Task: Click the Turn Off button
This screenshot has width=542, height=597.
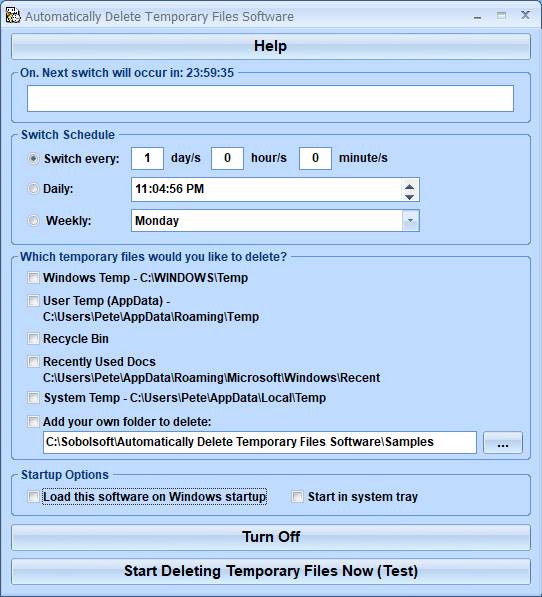Action: pyautogui.click(x=271, y=537)
